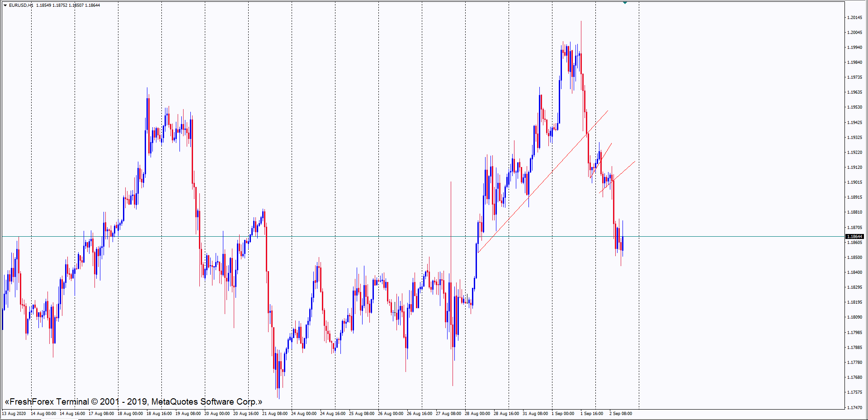The height and width of the screenshot is (420, 868).
Task: Click the 1.19015 price scale label
Action: pos(854,182)
